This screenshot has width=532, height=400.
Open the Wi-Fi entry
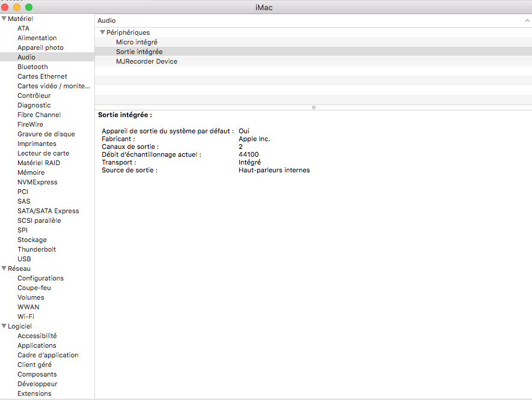tap(26, 317)
